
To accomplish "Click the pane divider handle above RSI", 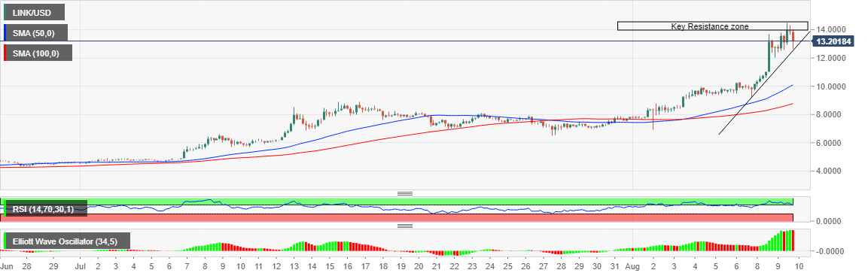I will point(405,193).
